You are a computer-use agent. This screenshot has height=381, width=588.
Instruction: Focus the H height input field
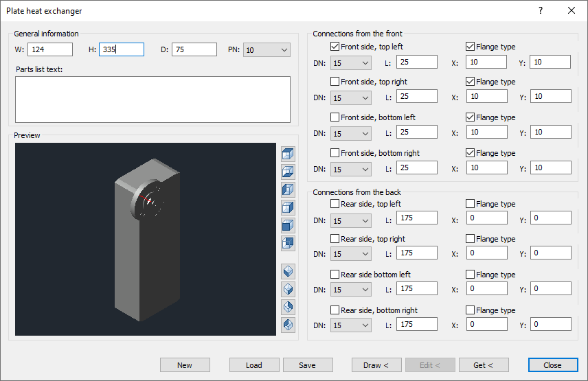122,49
